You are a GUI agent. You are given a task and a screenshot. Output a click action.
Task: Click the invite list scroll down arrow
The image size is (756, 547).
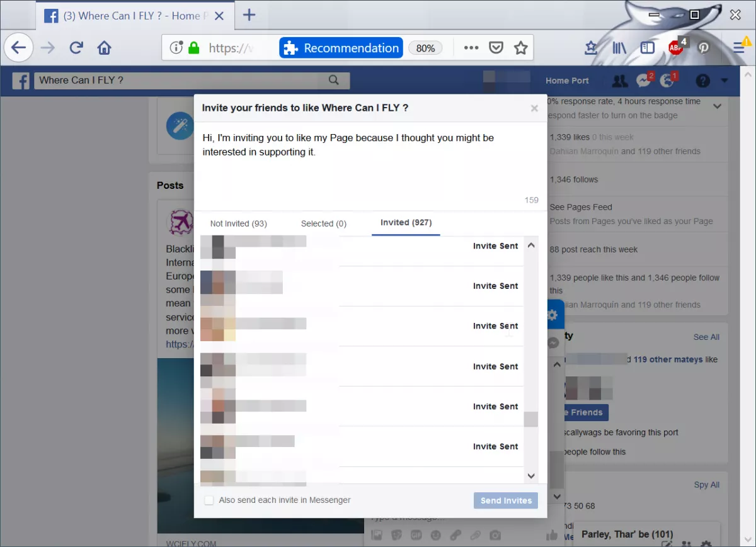pos(531,476)
